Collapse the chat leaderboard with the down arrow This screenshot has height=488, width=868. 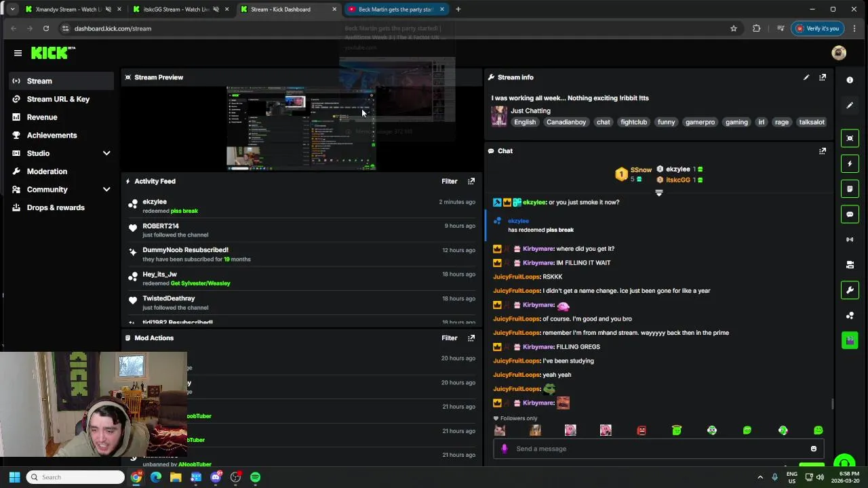[x=658, y=193]
